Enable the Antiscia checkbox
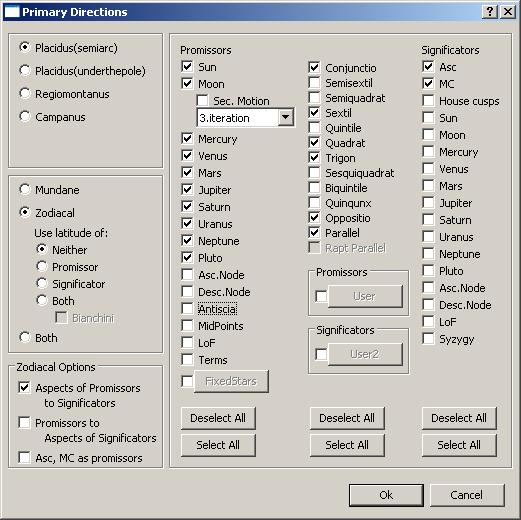The width and height of the screenshot is (521, 520). pos(187,308)
